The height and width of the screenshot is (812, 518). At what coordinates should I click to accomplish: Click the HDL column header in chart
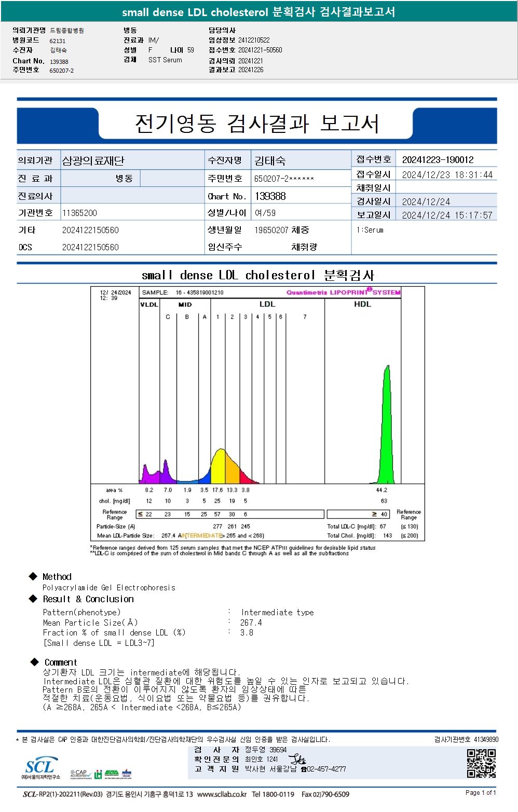click(362, 304)
